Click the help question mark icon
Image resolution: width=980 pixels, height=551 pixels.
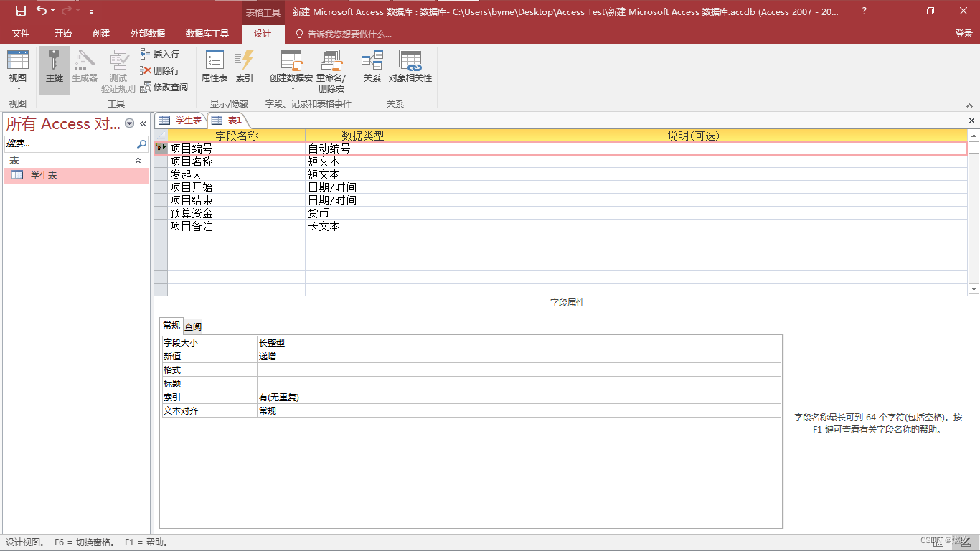[864, 11]
